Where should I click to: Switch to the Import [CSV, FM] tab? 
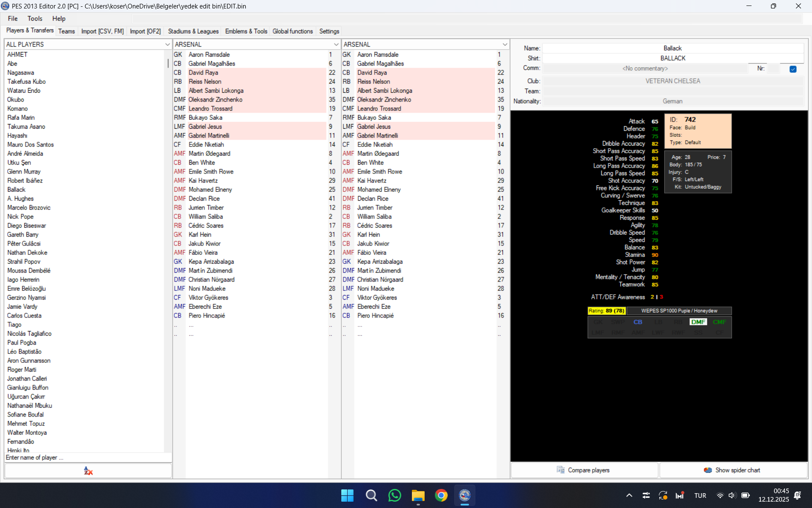point(102,31)
